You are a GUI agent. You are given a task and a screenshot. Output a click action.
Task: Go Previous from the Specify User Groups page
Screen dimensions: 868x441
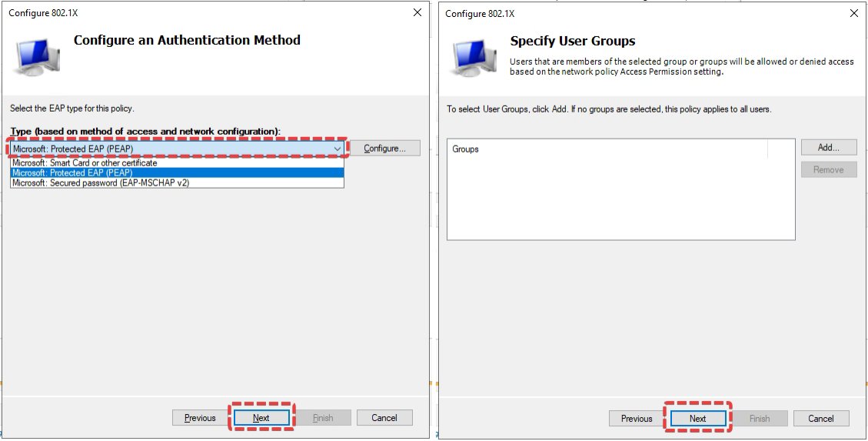[637, 419]
